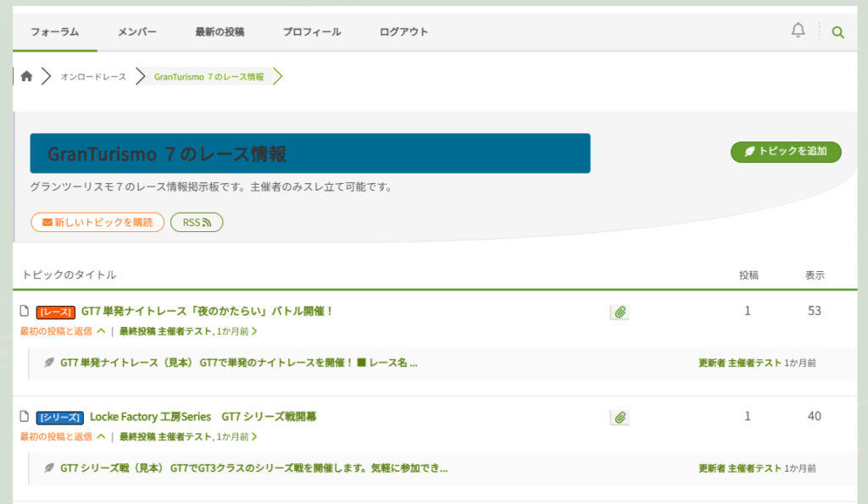This screenshot has height=504, width=868.
Task: Click the document icon beside the [レース] topic
Action: pyautogui.click(x=25, y=311)
